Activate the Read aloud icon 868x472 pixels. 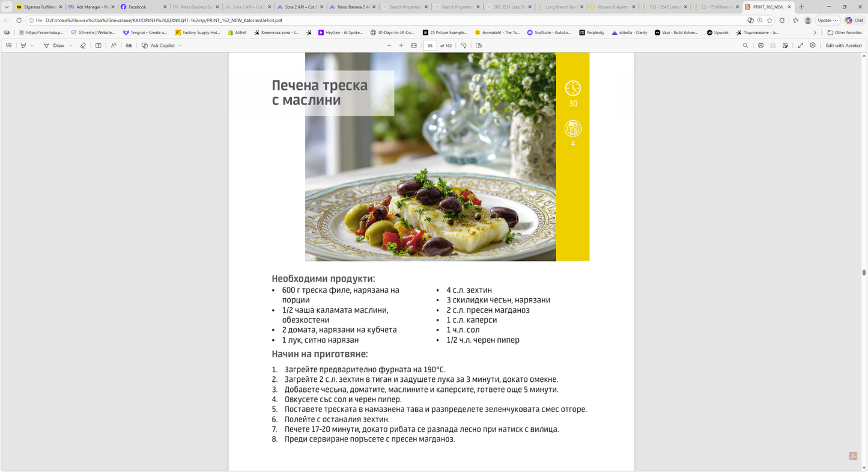[x=114, y=46]
